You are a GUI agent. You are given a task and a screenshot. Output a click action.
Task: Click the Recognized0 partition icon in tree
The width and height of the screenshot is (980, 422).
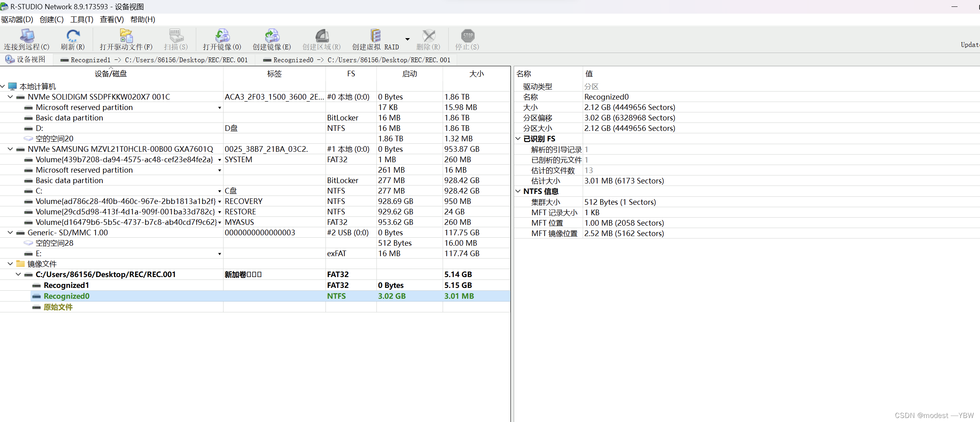pyautogui.click(x=37, y=296)
